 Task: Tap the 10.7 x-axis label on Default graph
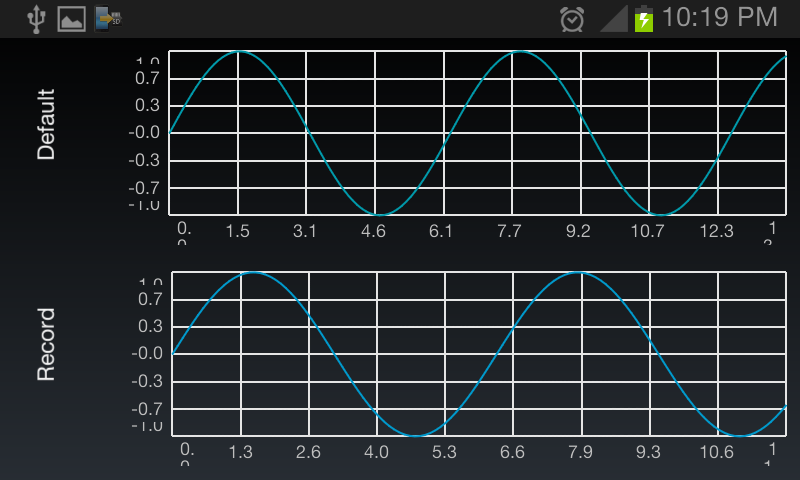[647, 231]
